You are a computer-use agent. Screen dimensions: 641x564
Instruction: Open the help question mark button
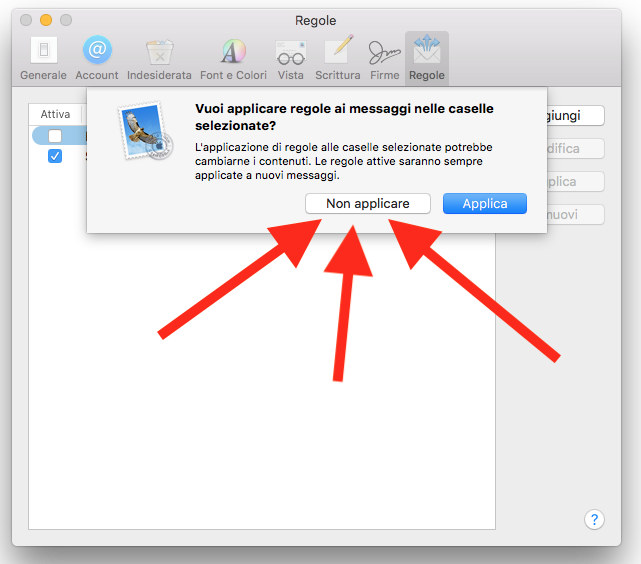[x=594, y=519]
